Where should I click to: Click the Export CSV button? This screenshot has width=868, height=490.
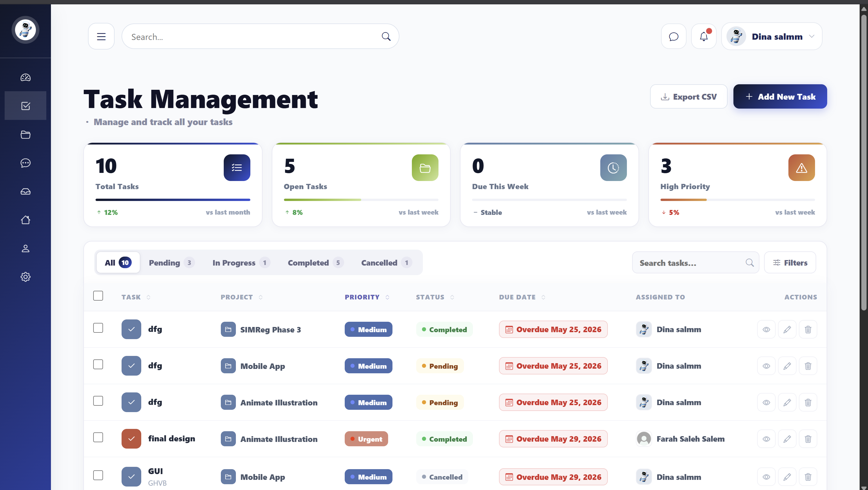(688, 97)
